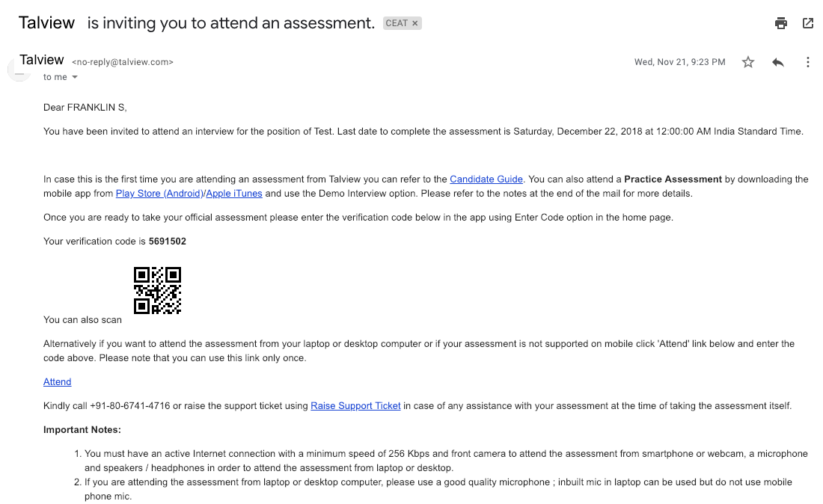
Task: Click the Talview sender name
Action: (x=41, y=59)
